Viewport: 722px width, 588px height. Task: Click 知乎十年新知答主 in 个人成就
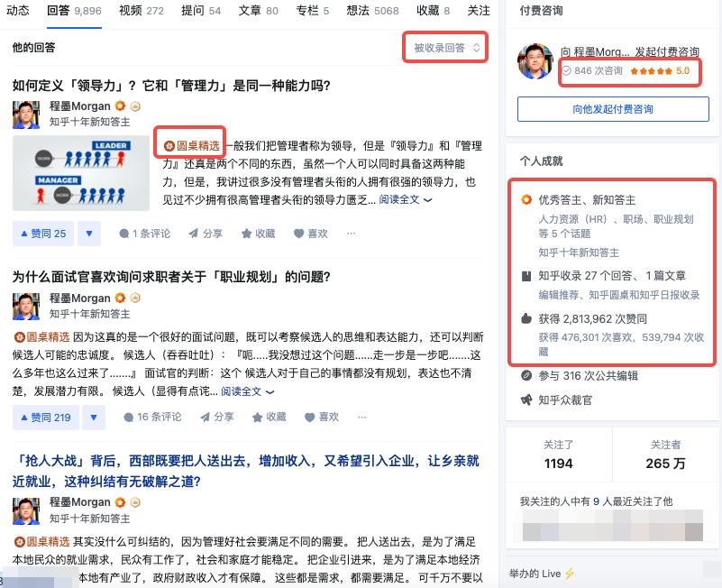coord(579,253)
